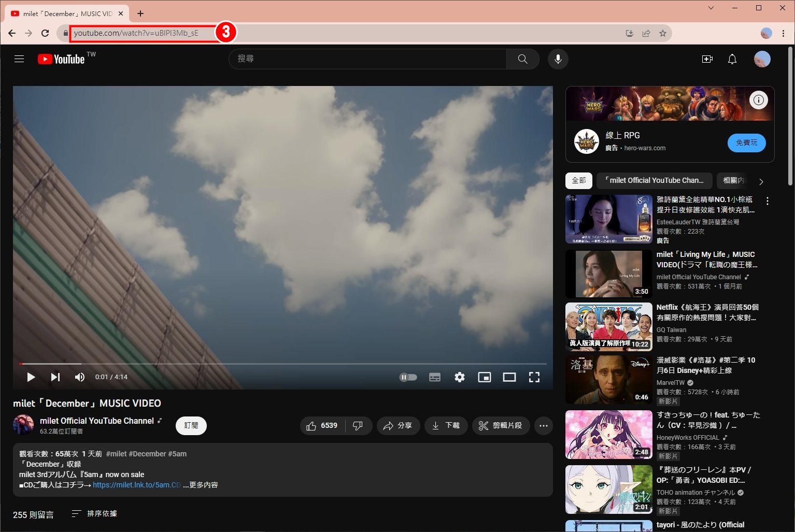Screen dimensions: 795x532
Task: Activate voice search microphone
Action: pos(558,59)
